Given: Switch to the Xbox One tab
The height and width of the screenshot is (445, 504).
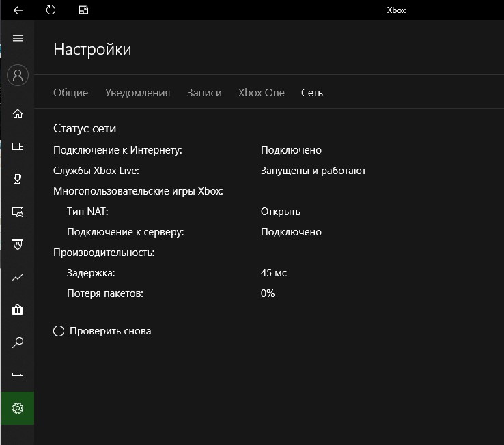Looking at the screenshot, I should [x=262, y=93].
